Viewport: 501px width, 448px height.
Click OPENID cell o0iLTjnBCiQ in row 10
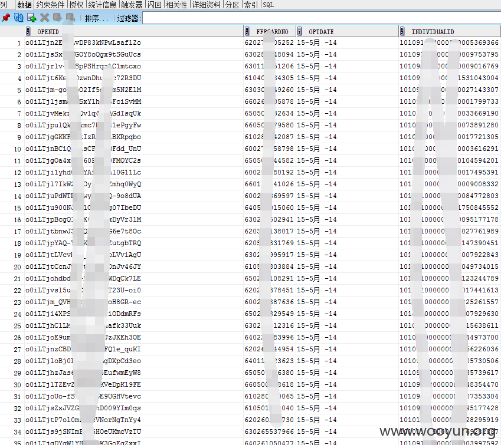tap(134, 149)
